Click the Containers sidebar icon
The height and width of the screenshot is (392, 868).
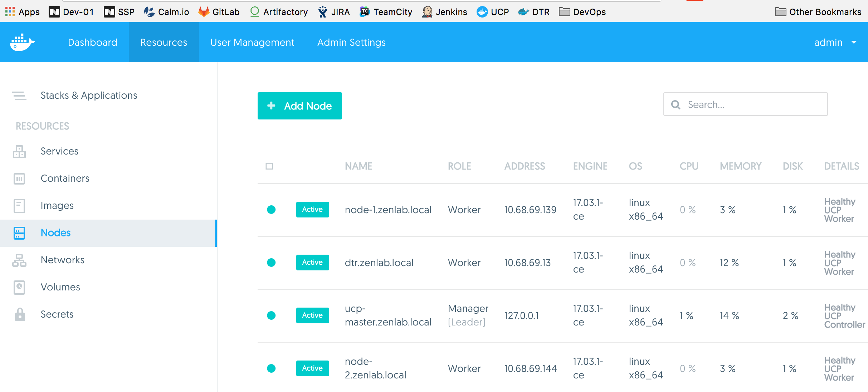coord(19,178)
